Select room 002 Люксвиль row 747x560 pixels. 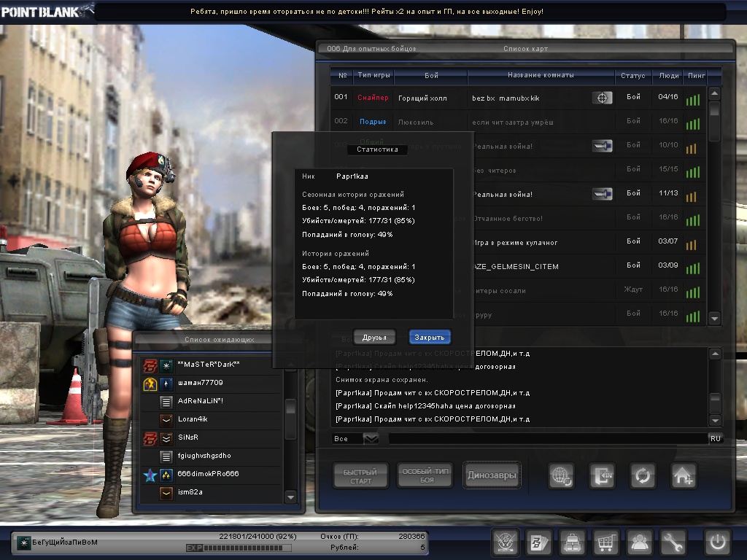click(518, 122)
